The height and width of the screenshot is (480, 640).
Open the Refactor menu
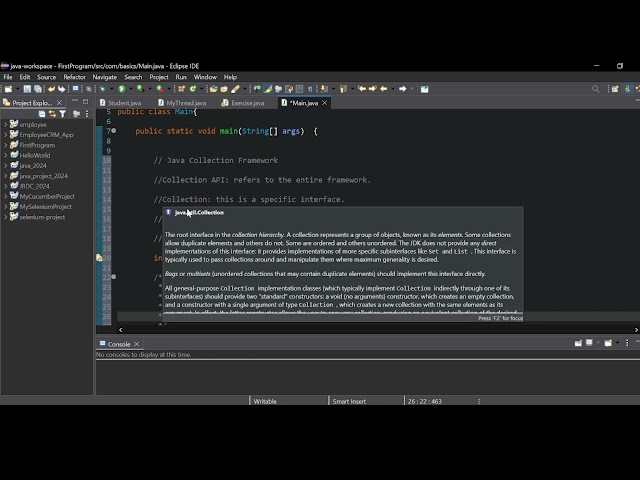(x=74, y=77)
